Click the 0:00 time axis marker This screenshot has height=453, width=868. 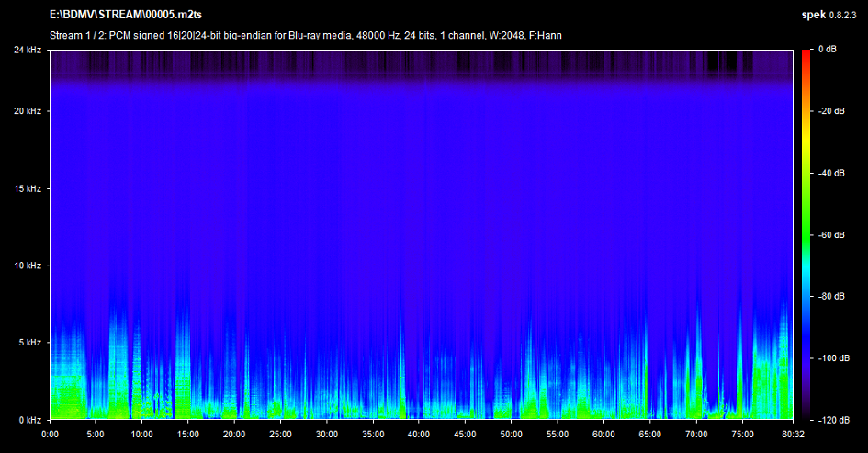tap(51, 435)
